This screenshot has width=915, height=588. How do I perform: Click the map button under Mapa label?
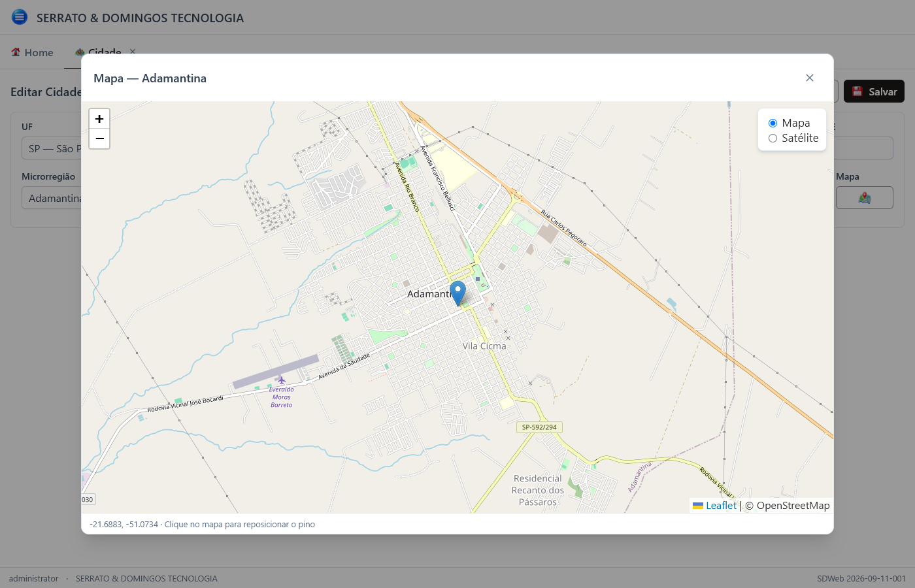(x=864, y=198)
